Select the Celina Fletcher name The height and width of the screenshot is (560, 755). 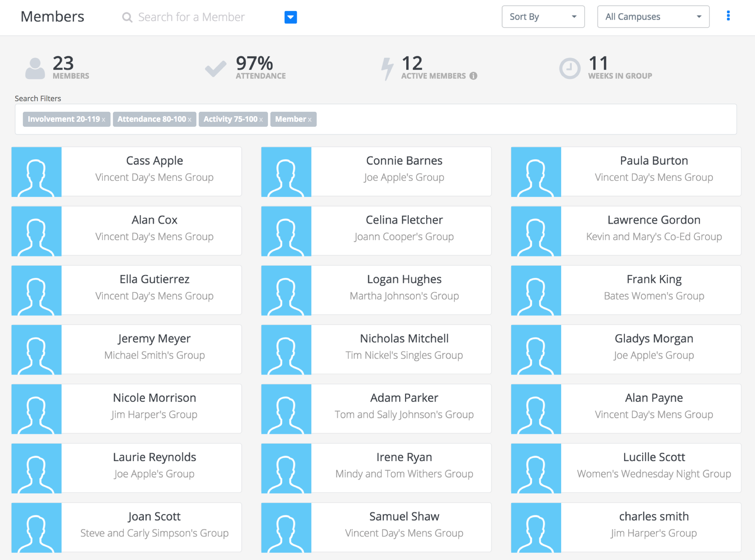point(404,220)
